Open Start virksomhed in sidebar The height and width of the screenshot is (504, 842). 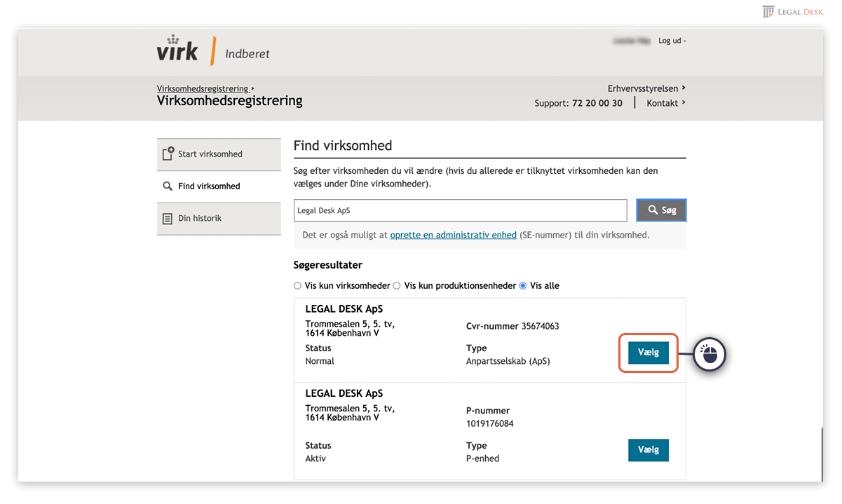pyautogui.click(x=219, y=154)
